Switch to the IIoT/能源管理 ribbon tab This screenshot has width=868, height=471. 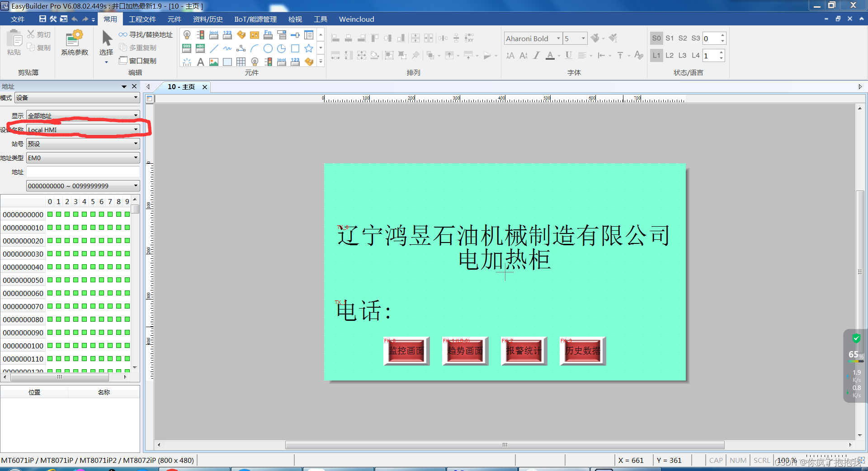(255, 19)
